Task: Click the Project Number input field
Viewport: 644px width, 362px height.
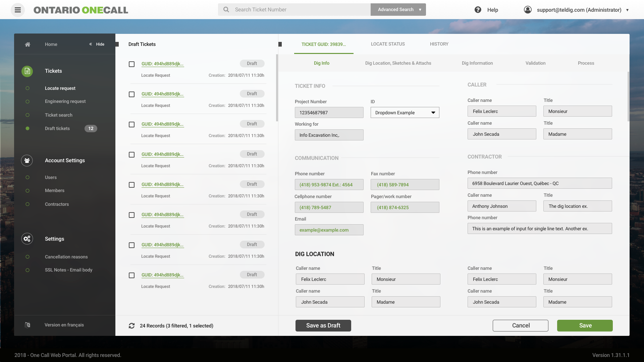Action: click(x=329, y=113)
